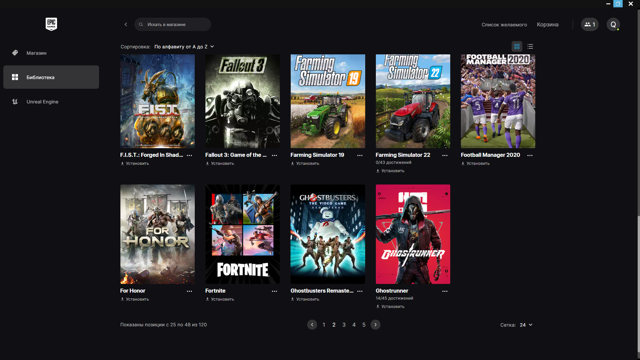Go to next page arrow
The image size is (640, 360).
[x=375, y=324]
